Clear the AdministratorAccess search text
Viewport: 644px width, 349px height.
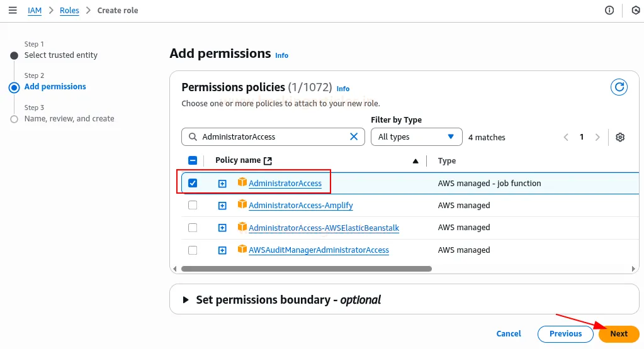click(354, 136)
